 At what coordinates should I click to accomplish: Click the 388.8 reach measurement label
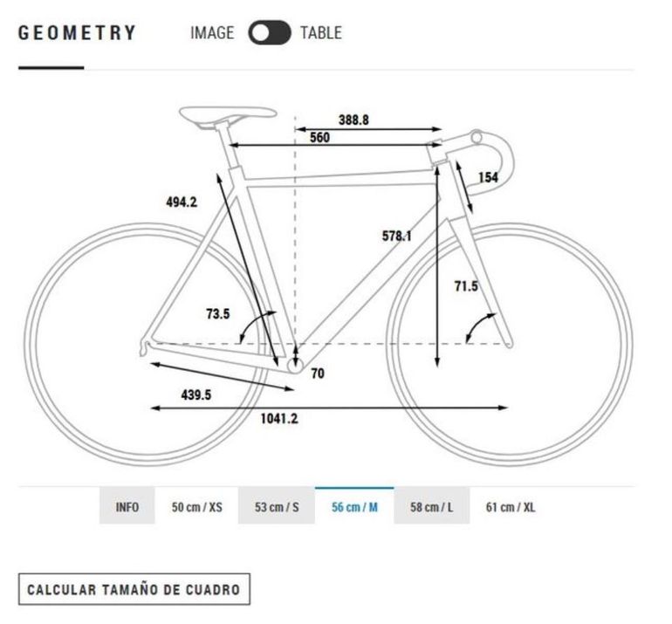353,120
